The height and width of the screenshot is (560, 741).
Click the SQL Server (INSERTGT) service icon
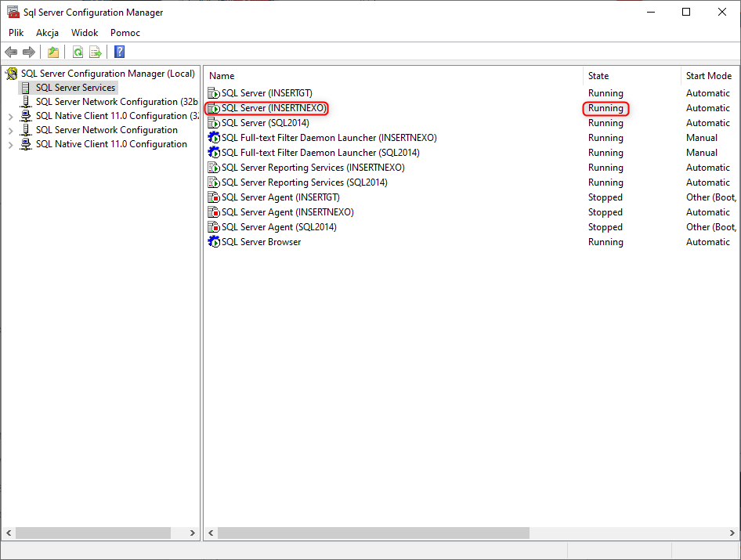[214, 93]
